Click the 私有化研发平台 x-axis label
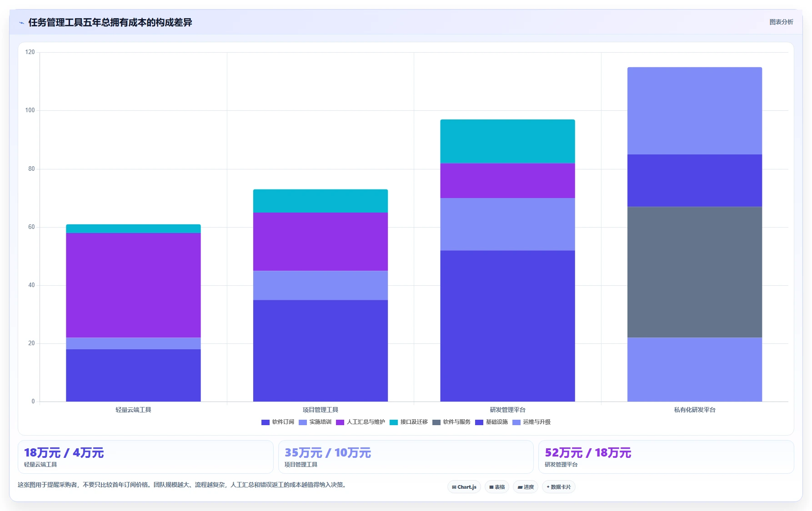This screenshot has width=812, height=511. point(695,410)
